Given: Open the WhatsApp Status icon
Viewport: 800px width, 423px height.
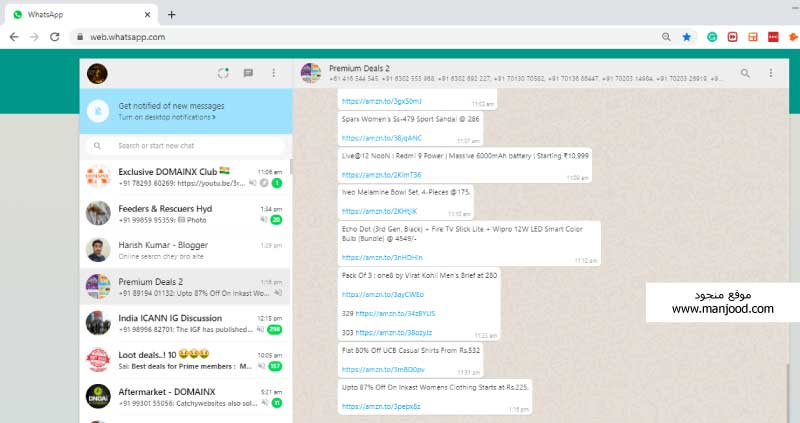Looking at the screenshot, I should 223,73.
